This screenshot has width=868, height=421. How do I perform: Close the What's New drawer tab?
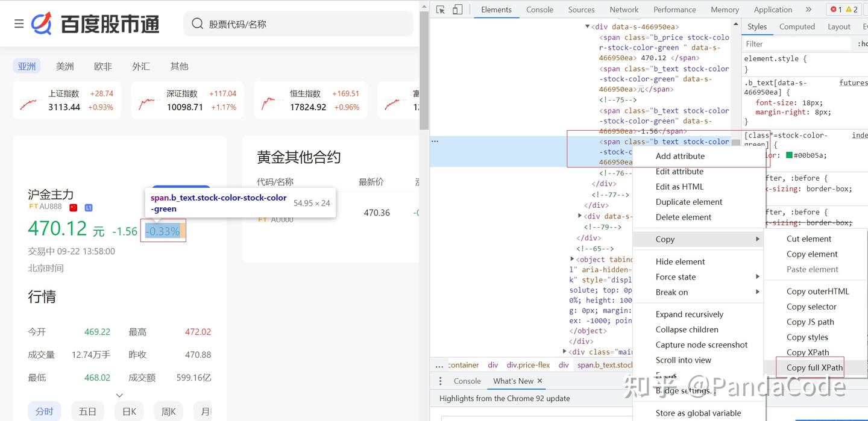(x=539, y=381)
